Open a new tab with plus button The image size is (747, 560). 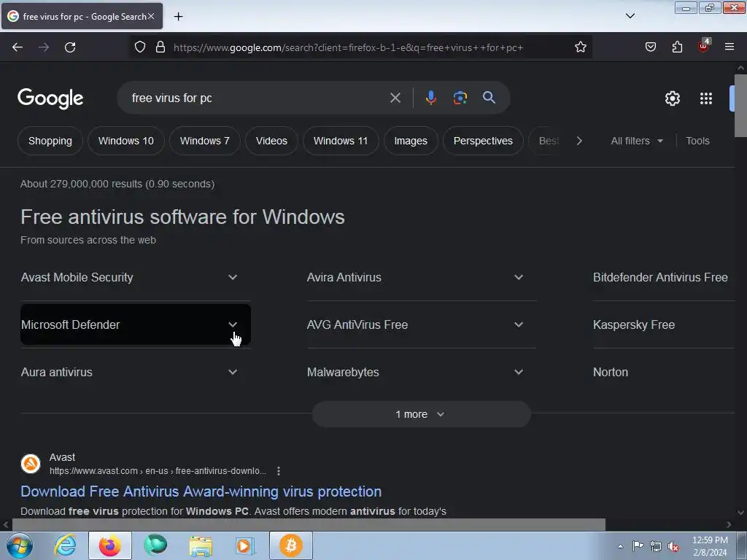click(178, 17)
